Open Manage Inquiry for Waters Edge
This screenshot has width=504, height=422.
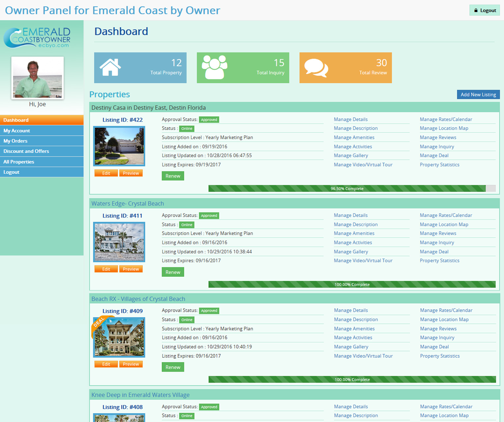click(437, 242)
